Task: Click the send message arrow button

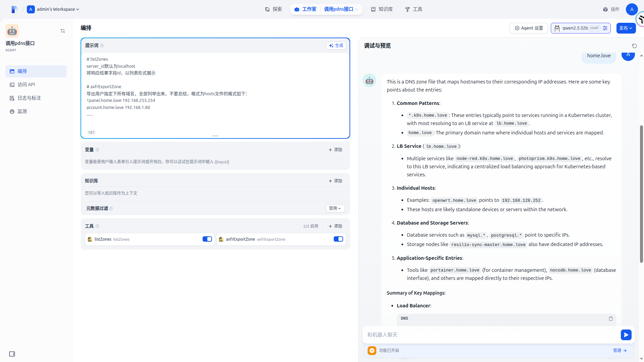Action: pyautogui.click(x=626, y=335)
